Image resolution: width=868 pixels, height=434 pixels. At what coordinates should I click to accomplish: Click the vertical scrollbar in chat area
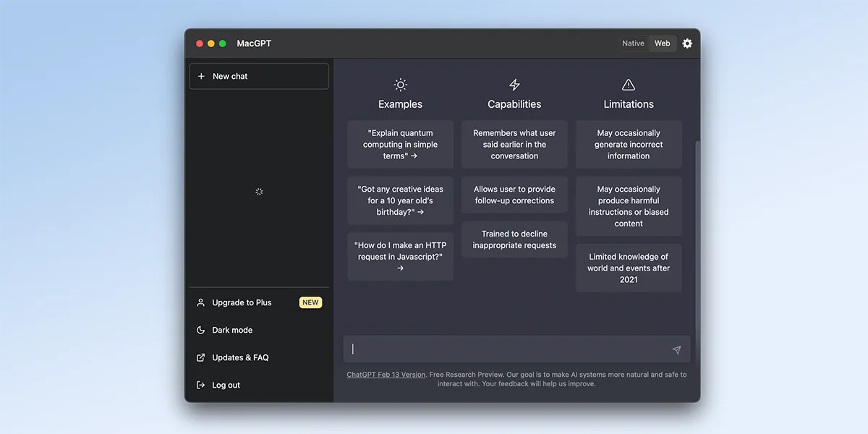697,231
